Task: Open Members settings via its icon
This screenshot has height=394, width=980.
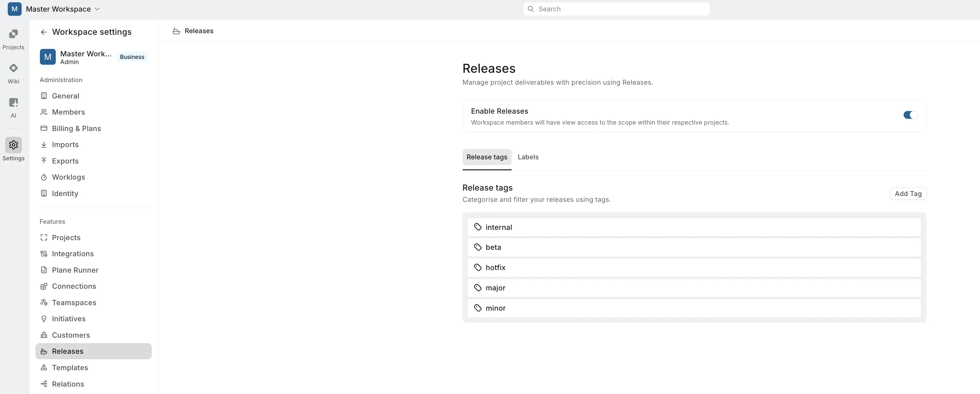Action: pyautogui.click(x=44, y=112)
